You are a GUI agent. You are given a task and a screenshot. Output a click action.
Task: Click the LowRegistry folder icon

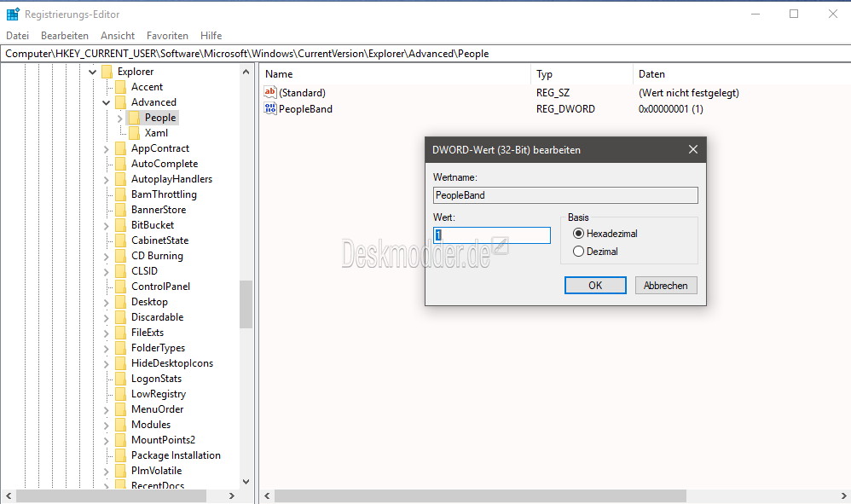(120, 394)
